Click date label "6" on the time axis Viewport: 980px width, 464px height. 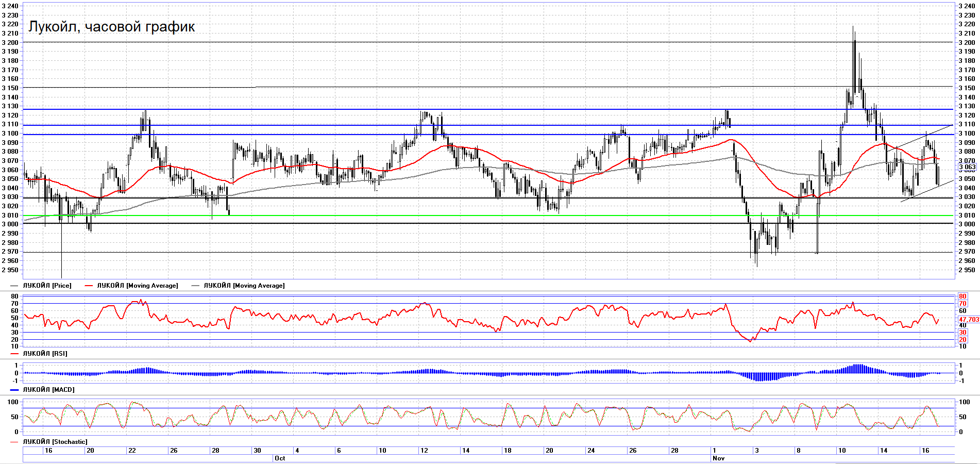coord(339,451)
